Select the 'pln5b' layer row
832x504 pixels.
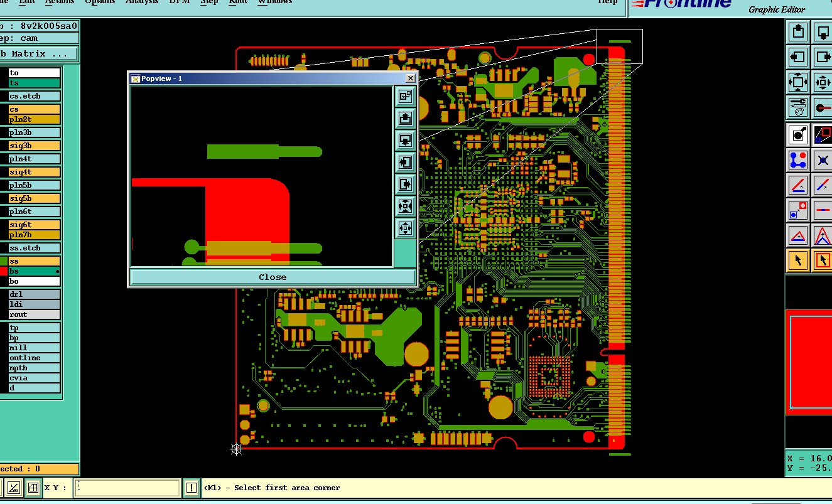pyautogui.click(x=34, y=185)
